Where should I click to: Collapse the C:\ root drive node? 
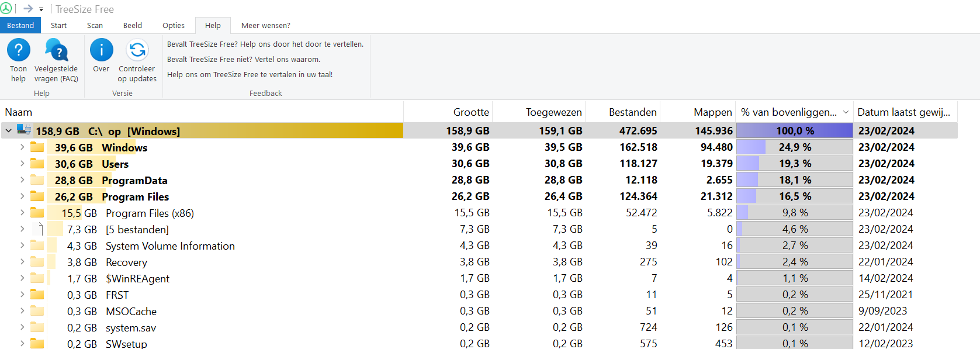tap(8, 131)
